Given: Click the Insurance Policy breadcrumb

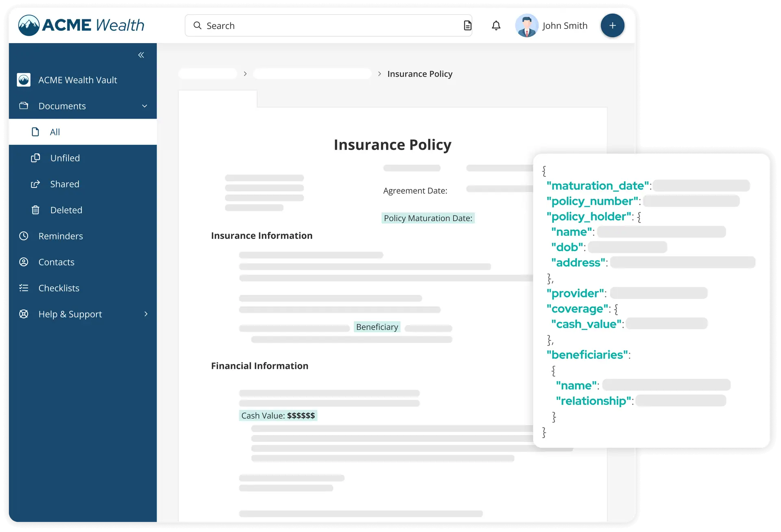Looking at the screenshot, I should [419, 74].
